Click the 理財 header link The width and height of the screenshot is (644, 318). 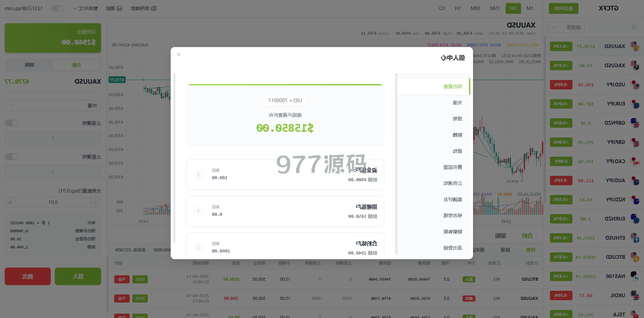[114, 8]
